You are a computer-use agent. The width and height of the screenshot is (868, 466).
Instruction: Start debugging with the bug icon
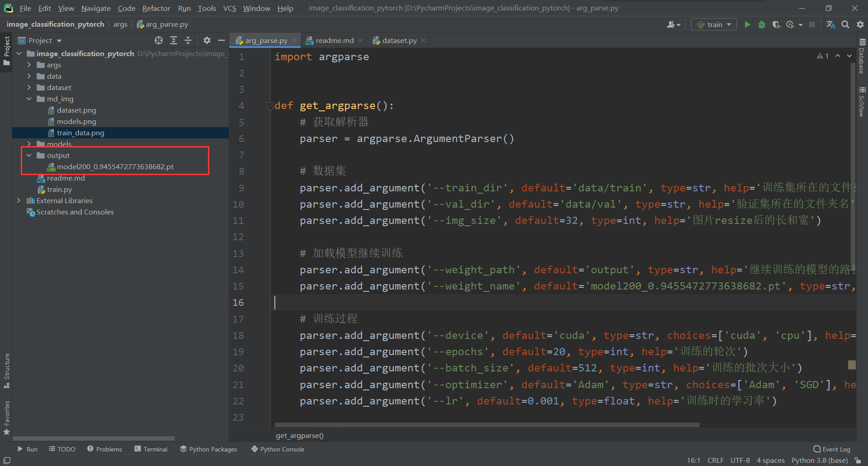pos(762,24)
